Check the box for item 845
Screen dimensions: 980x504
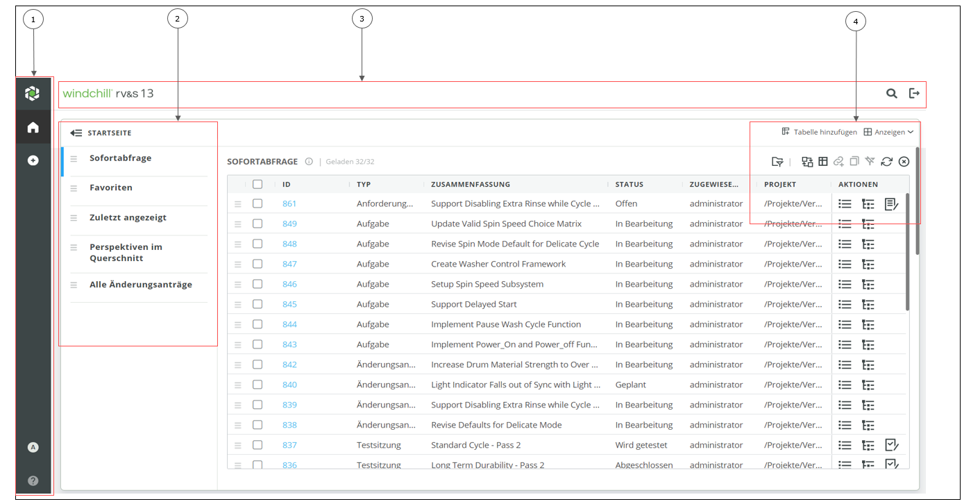point(257,305)
